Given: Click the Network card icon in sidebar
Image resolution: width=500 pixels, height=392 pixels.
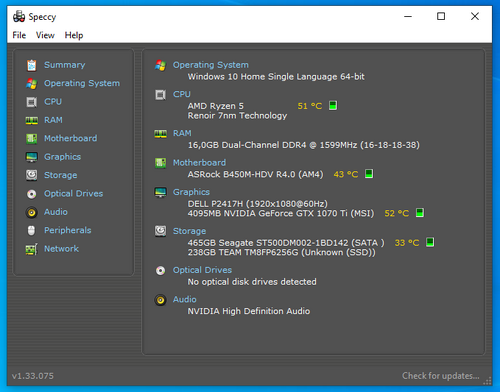Looking at the screenshot, I should (x=32, y=249).
